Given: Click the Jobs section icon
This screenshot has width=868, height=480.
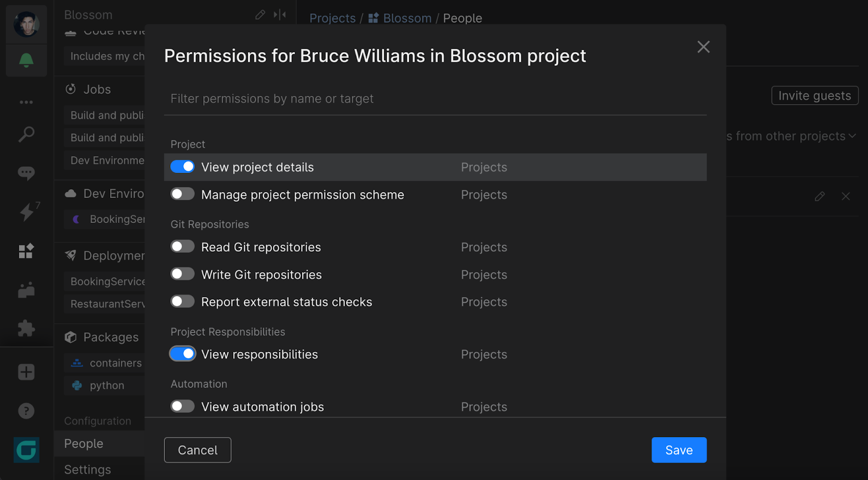Looking at the screenshot, I should click(x=71, y=89).
